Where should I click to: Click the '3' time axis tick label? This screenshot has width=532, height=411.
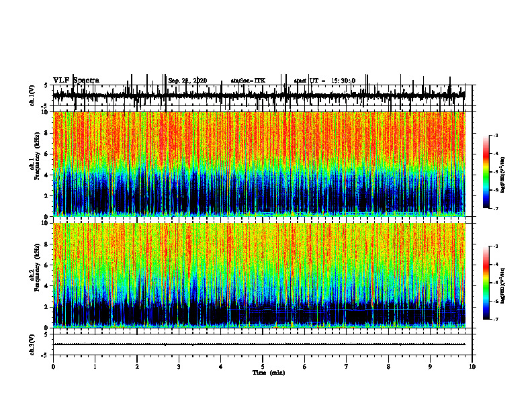click(x=179, y=366)
